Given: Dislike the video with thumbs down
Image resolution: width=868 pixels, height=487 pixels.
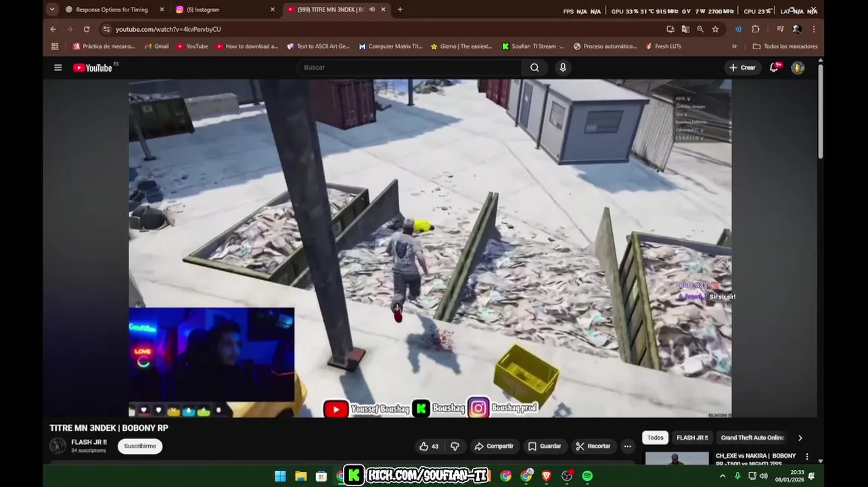Looking at the screenshot, I should 455,446.
